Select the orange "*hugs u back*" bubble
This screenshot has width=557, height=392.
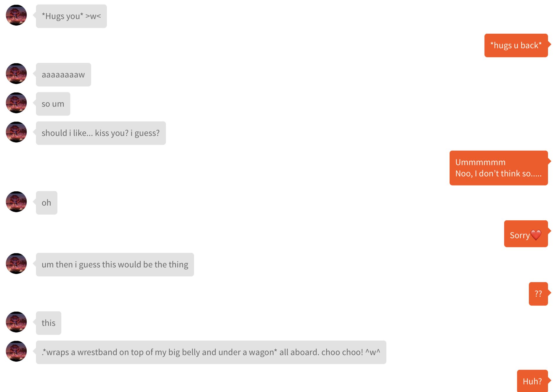pyautogui.click(x=516, y=46)
